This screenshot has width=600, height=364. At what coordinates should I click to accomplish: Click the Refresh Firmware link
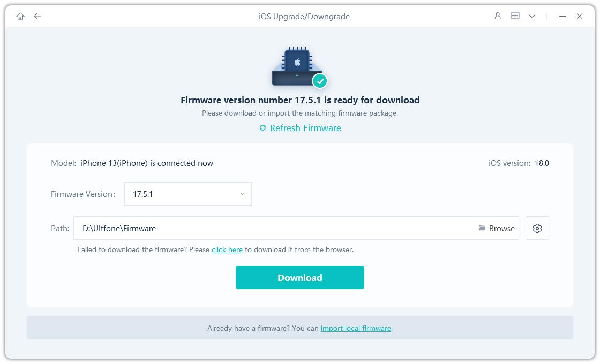tap(305, 128)
